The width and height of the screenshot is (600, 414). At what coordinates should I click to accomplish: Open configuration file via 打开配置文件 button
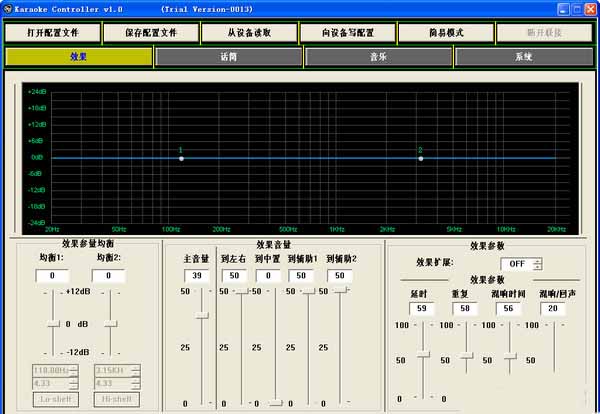[53, 33]
